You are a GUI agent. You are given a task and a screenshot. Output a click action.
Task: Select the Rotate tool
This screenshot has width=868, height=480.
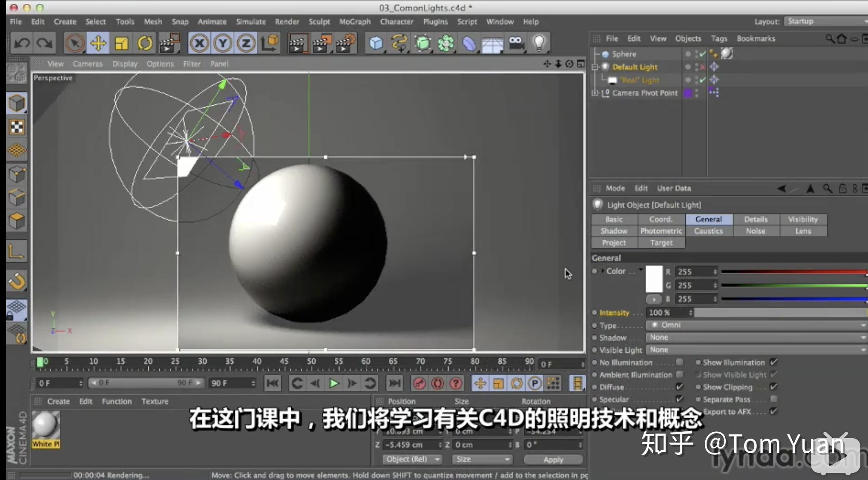(x=145, y=43)
